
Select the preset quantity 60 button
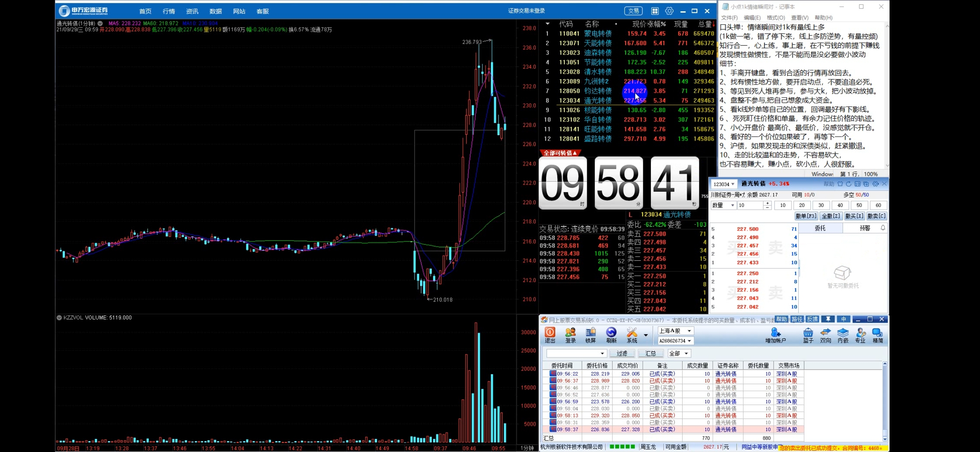878,205
